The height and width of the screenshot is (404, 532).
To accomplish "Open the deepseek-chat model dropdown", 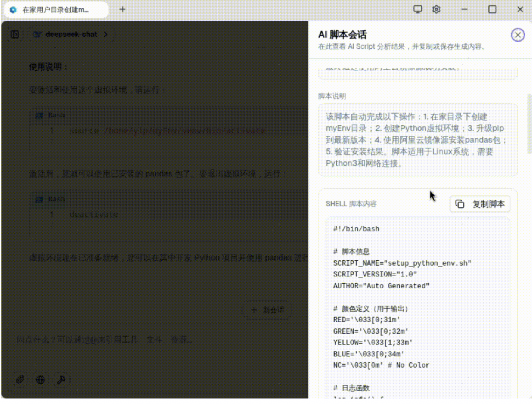I will pos(71,34).
